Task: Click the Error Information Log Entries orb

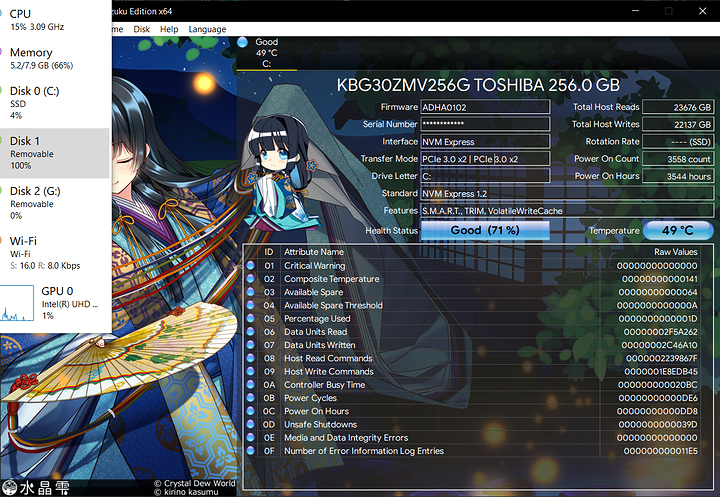Action: [250, 451]
